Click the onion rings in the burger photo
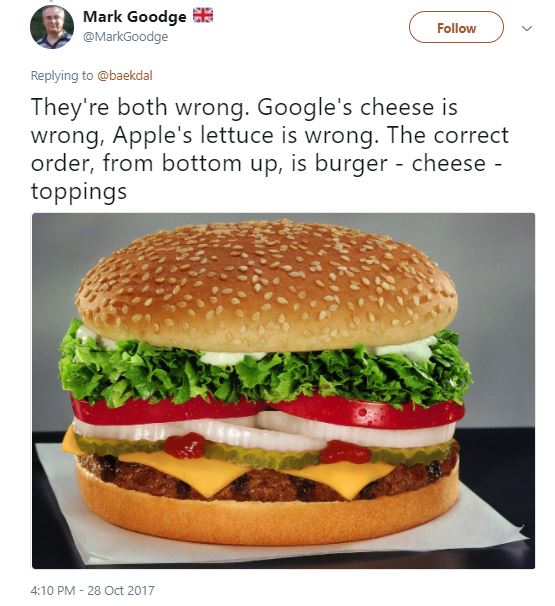 tap(267, 431)
